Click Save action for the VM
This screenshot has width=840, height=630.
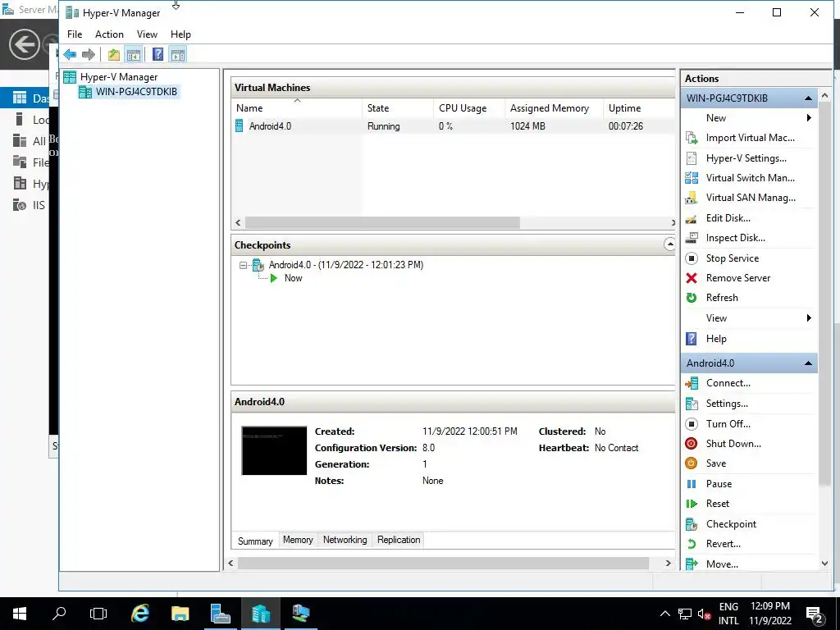(715, 463)
